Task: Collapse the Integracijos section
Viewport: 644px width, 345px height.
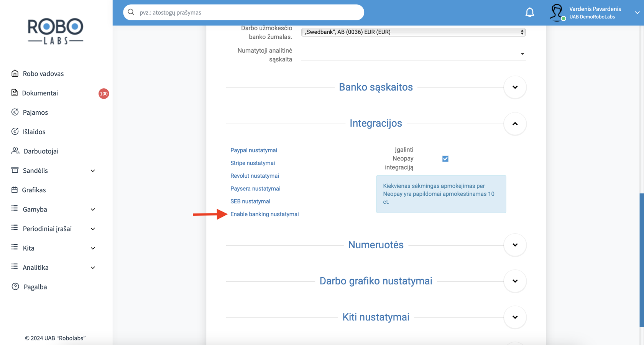Action: 515,124
